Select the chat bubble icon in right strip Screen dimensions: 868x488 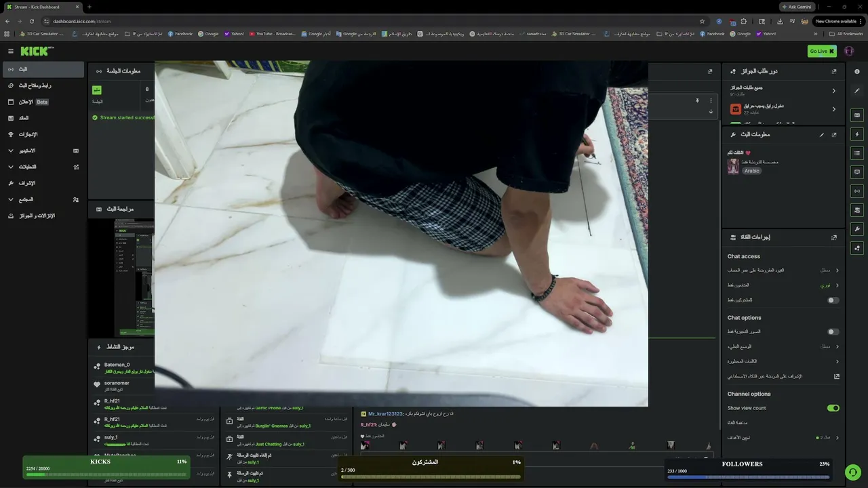click(x=857, y=172)
